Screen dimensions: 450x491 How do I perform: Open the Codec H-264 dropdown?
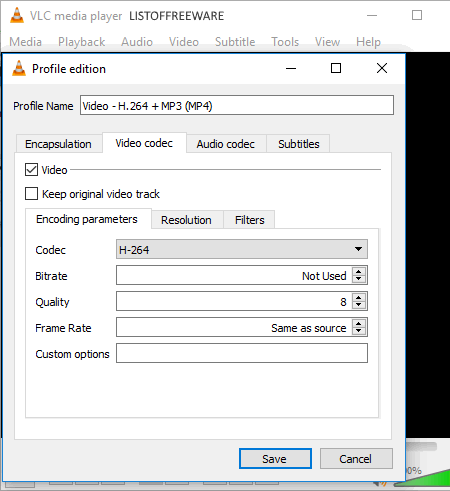[x=242, y=249]
